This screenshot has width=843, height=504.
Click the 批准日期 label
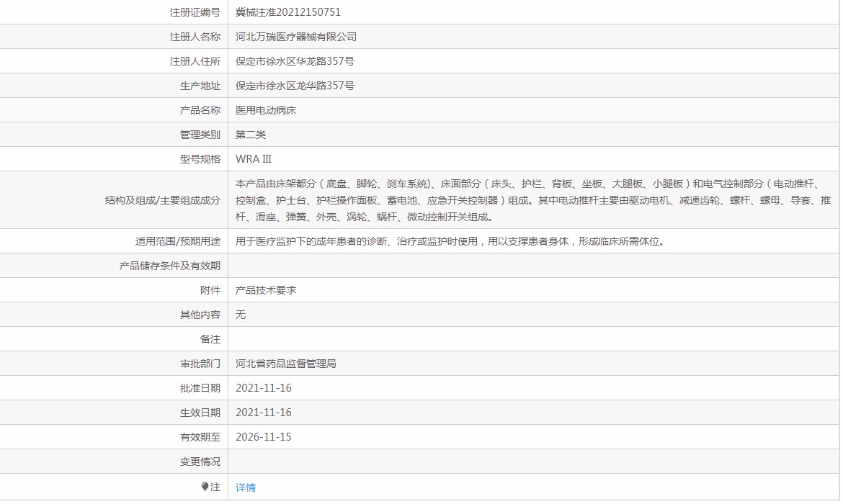click(x=200, y=389)
